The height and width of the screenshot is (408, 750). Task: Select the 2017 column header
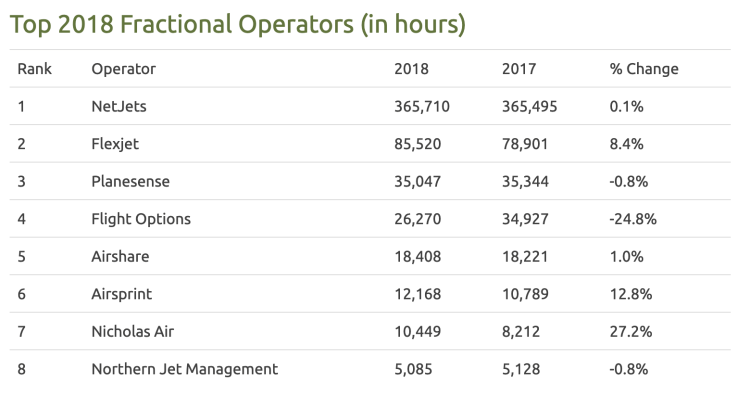518,69
